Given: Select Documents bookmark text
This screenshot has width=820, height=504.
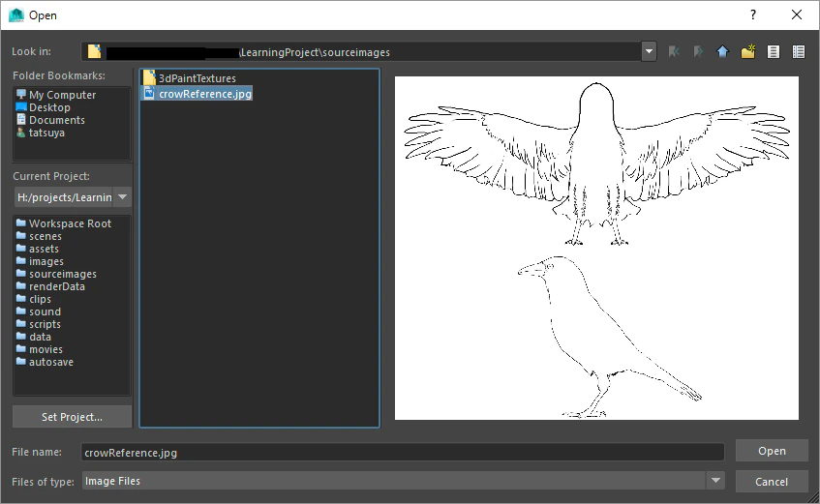Looking at the screenshot, I should [x=57, y=120].
